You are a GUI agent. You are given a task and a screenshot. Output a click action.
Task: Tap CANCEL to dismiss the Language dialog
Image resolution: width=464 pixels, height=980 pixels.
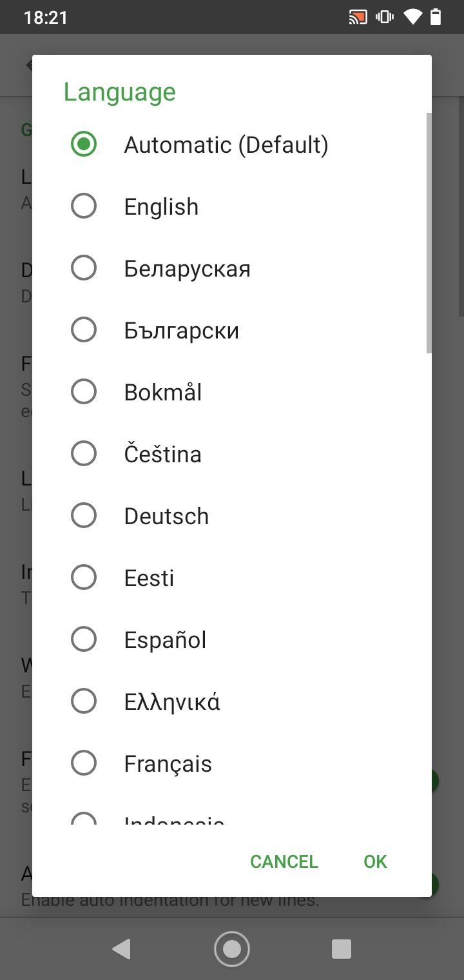(284, 861)
